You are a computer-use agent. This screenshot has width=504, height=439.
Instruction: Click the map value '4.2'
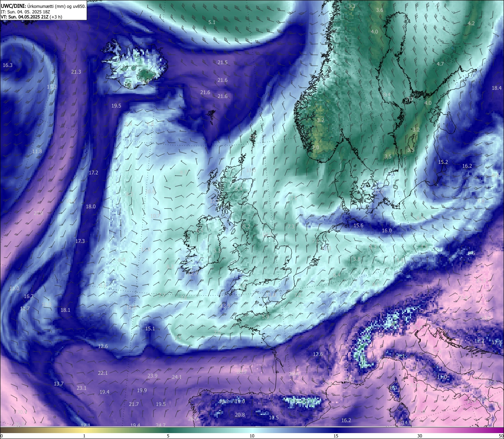coord(471,24)
